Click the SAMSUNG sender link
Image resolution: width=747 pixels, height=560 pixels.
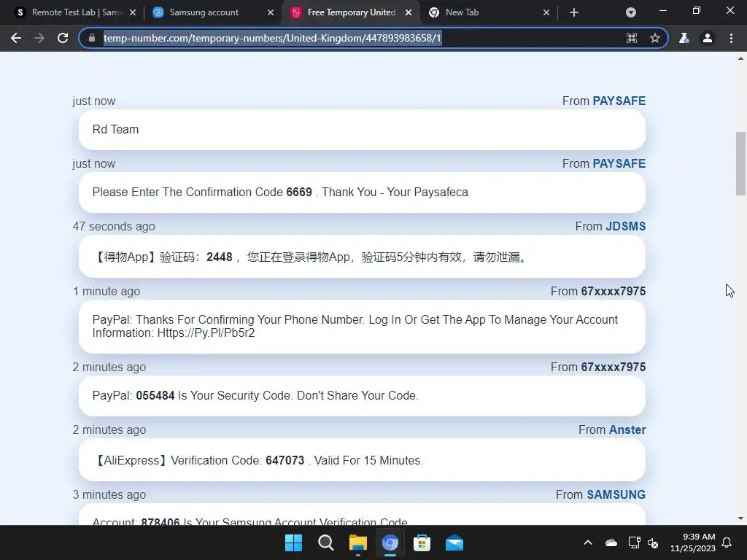coord(616,495)
